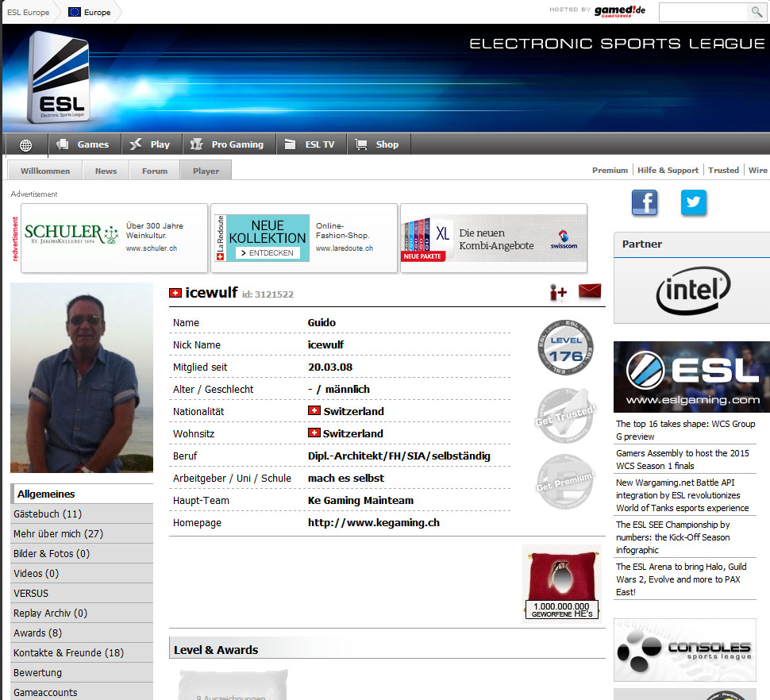
Task: Open VERSUS in sidebar
Action: [82, 594]
